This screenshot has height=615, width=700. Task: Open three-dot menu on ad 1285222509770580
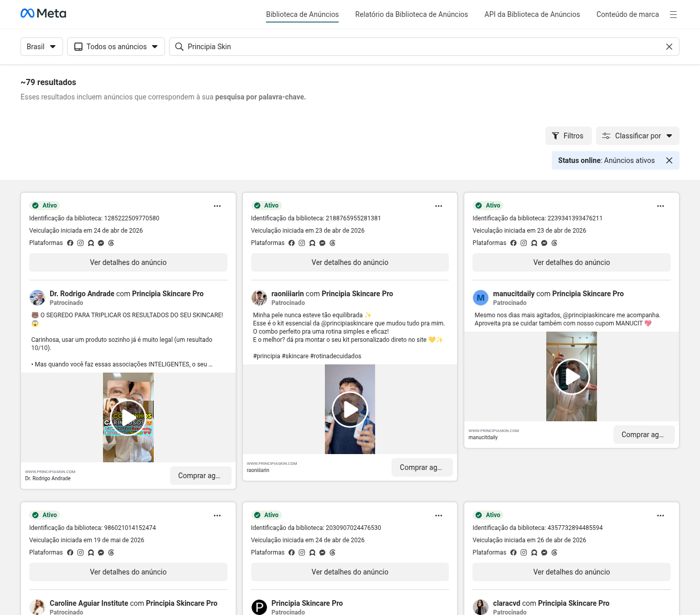point(217,206)
